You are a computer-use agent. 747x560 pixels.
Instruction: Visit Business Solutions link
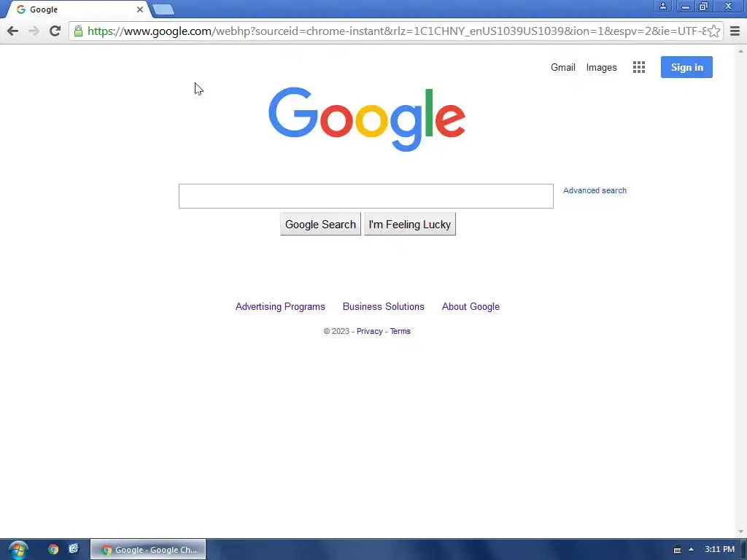(x=384, y=307)
